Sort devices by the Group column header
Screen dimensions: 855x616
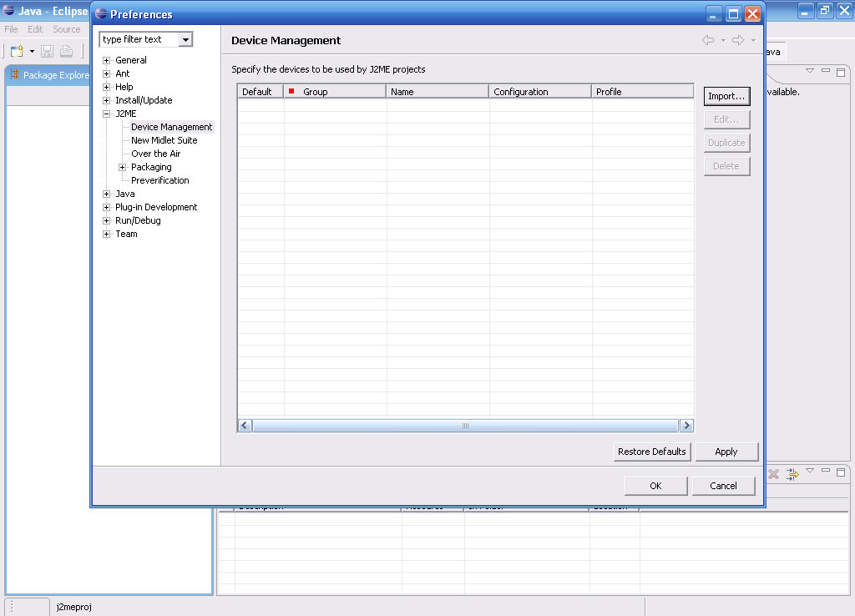tap(335, 92)
